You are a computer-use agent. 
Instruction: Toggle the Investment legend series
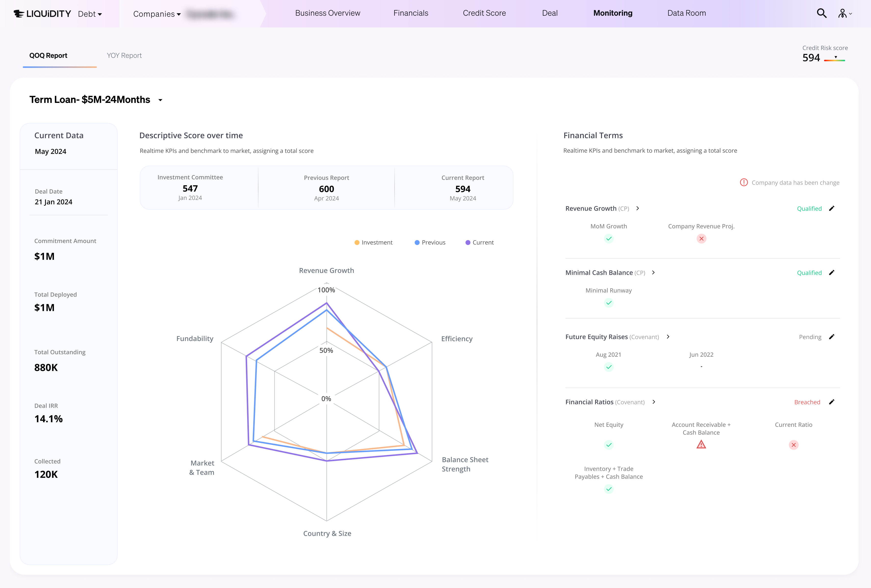coord(373,243)
